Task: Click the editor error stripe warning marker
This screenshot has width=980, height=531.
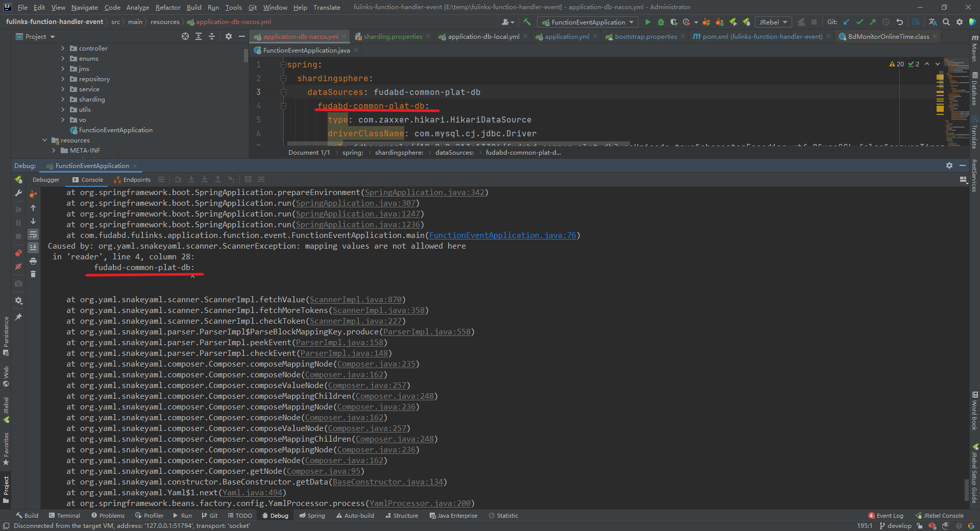Action: pyautogui.click(x=940, y=78)
